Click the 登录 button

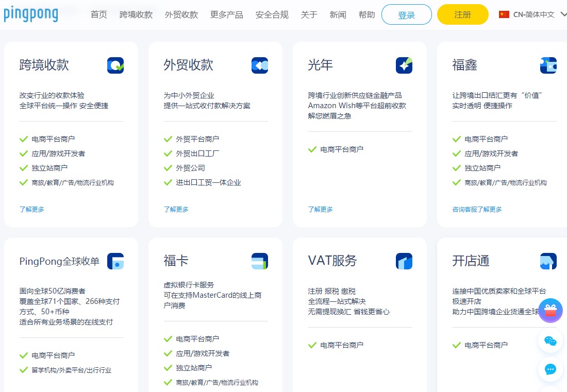(x=407, y=14)
